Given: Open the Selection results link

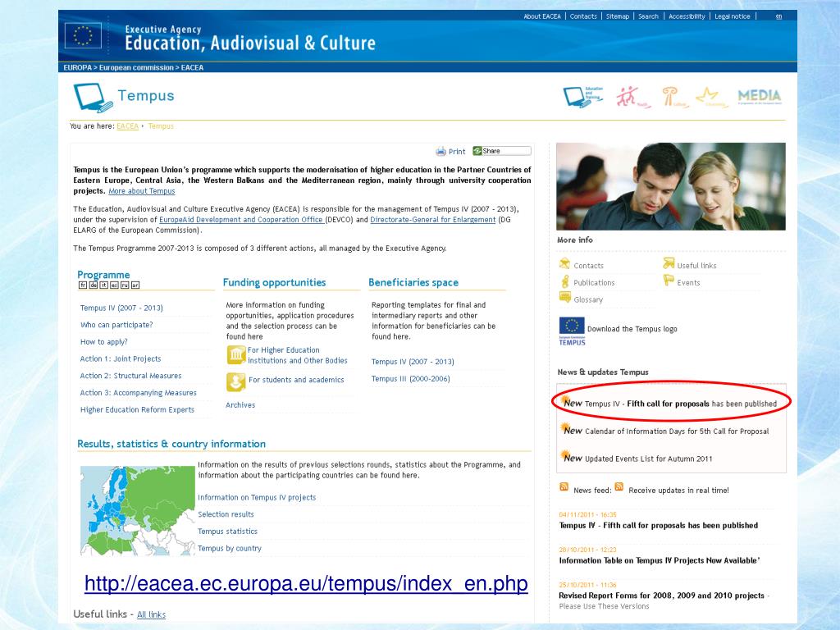Looking at the screenshot, I should click(x=226, y=514).
